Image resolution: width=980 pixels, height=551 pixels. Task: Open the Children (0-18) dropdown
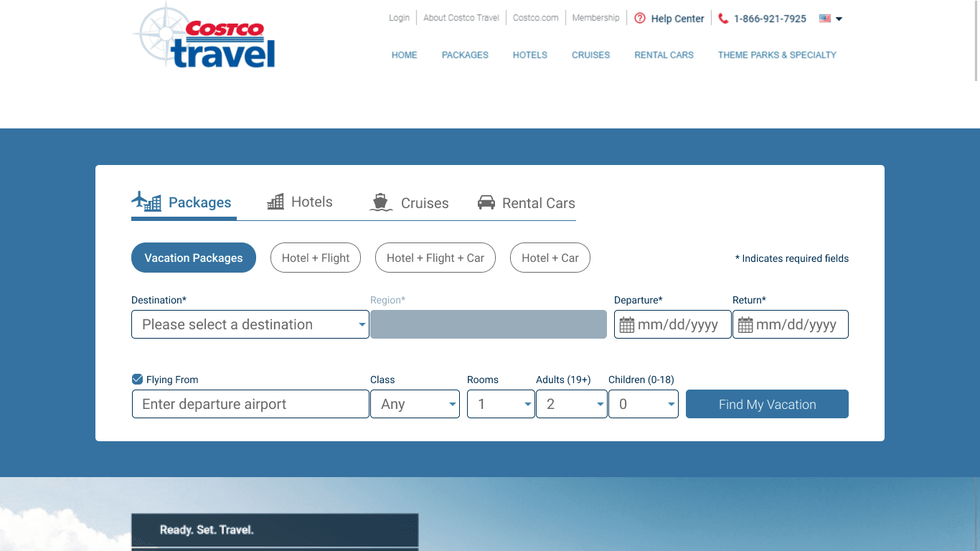[x=644, y=404]
